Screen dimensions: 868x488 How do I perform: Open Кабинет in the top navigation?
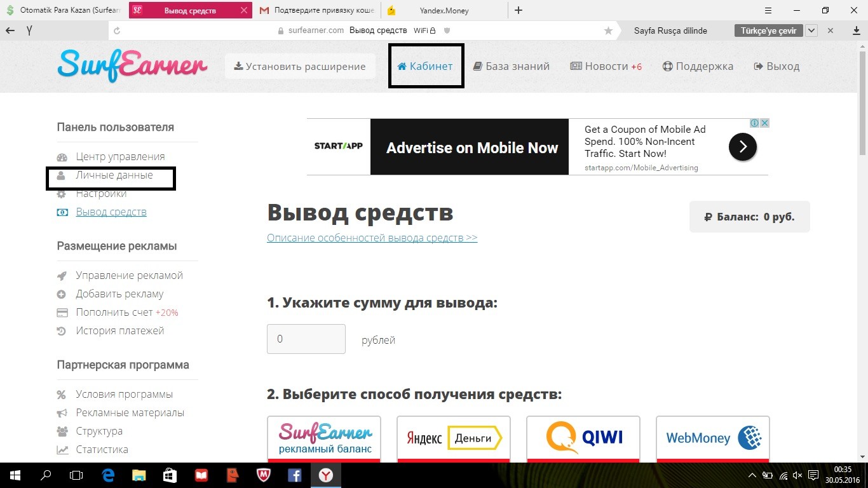coord(425,66)
